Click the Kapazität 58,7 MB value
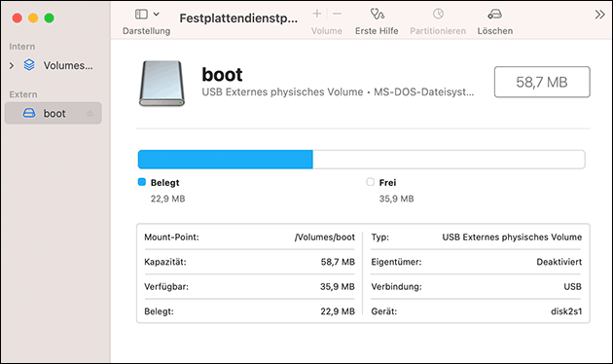The height and width of the screenshot is (364, 613). (338, 262)
